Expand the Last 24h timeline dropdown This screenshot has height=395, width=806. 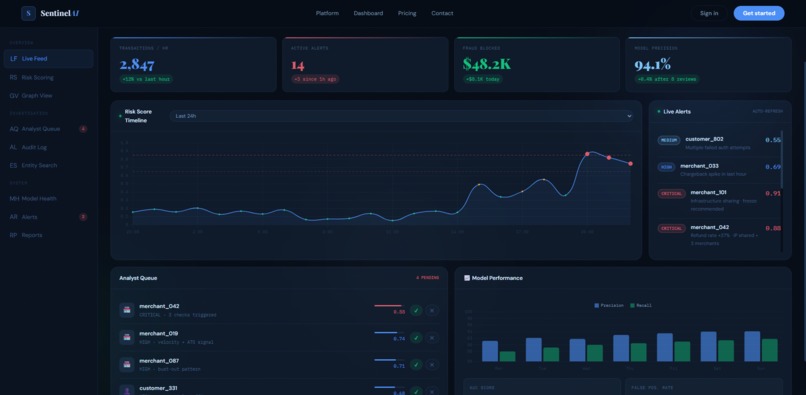[x=401, y=116]
